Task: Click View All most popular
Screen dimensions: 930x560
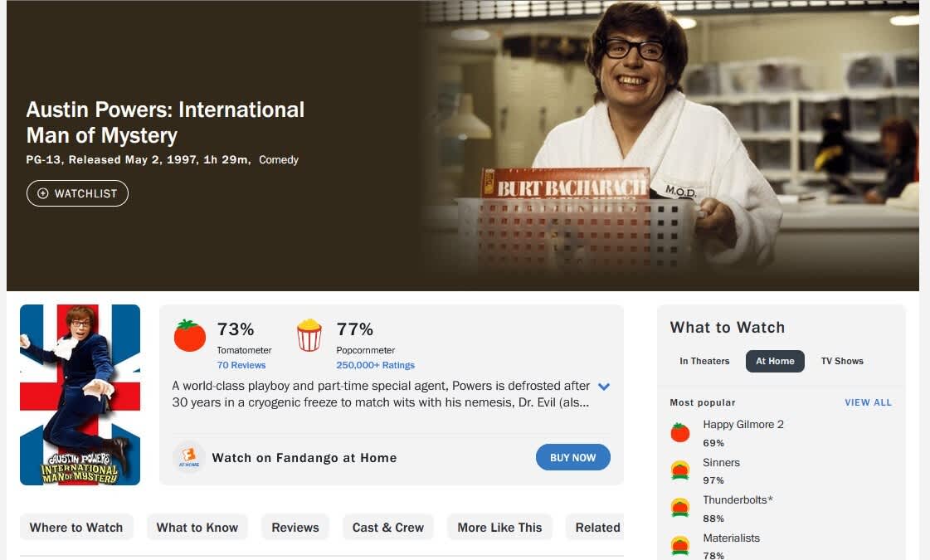Action: 869,402
